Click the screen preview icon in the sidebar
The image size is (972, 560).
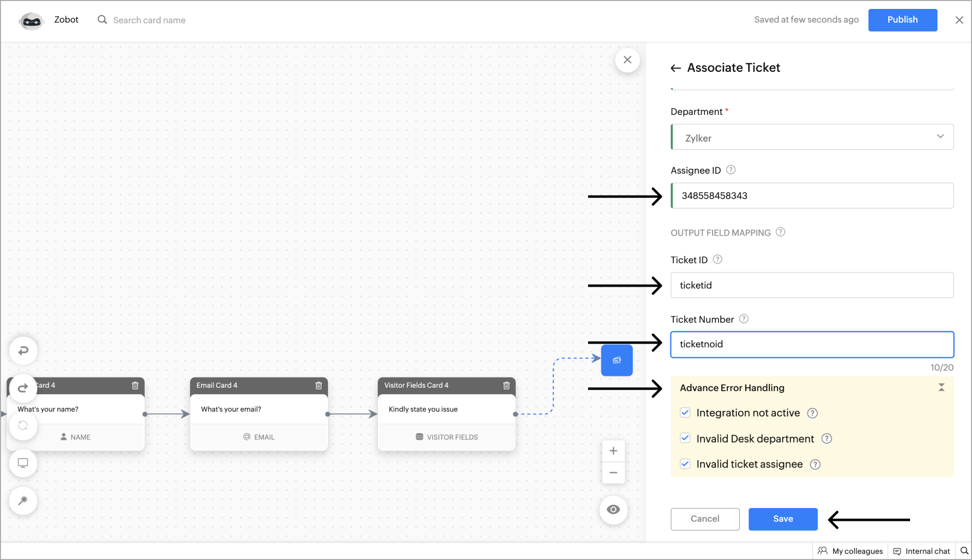[23, 462]
